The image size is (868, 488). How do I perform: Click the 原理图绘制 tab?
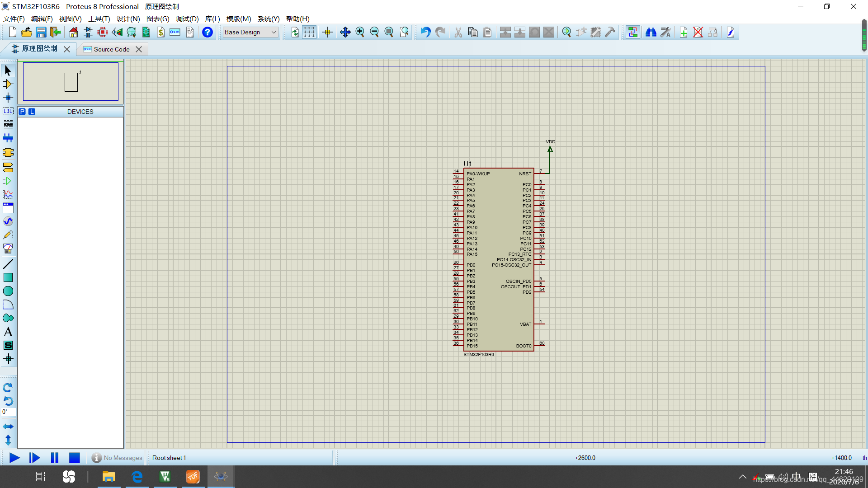click(x=38, y=49)
